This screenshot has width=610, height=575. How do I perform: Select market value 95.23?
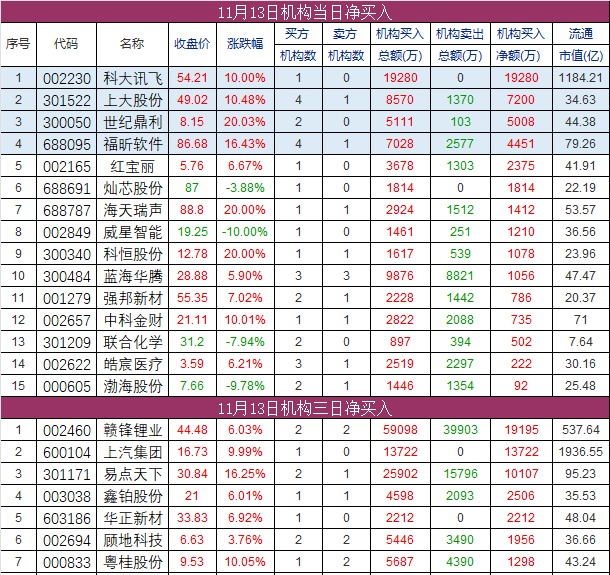(580, 474)
